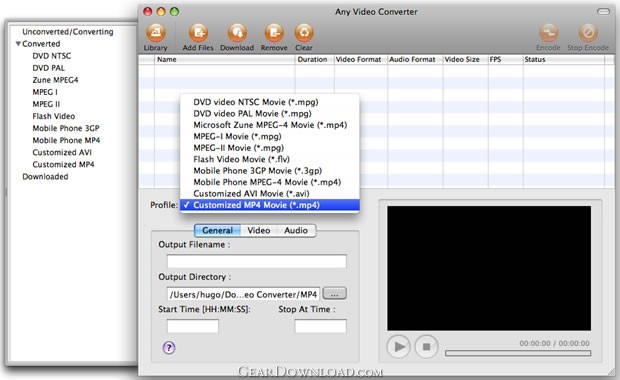The height and width of the screenshot is (380, 620).
Task: Switch to the Audio tab
Action: 296,230
